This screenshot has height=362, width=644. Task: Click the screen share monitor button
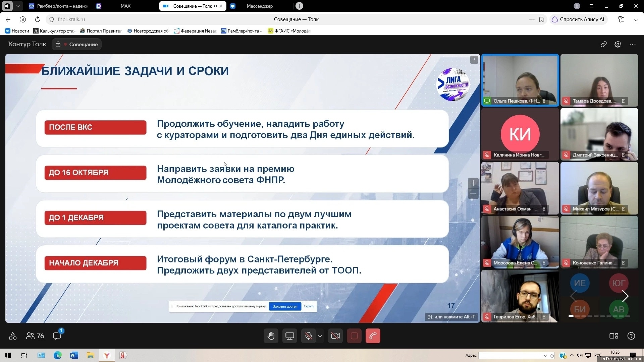[x=290, y=336]
